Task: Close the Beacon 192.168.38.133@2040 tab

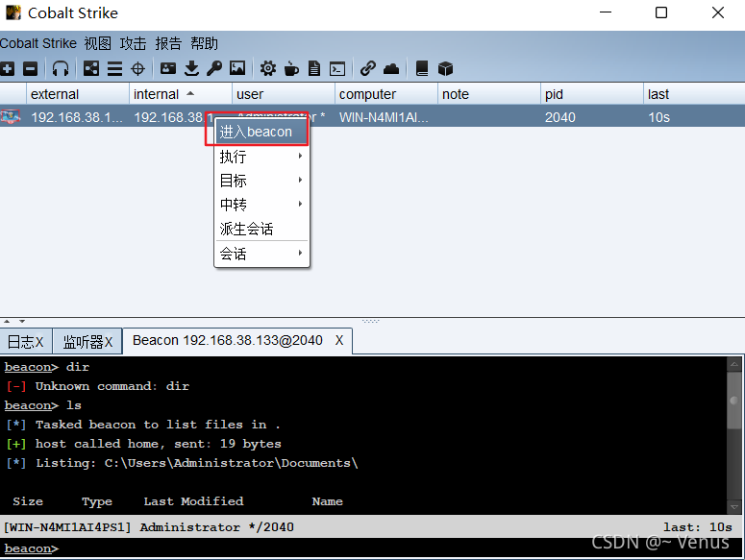Action: coord(339,340)
